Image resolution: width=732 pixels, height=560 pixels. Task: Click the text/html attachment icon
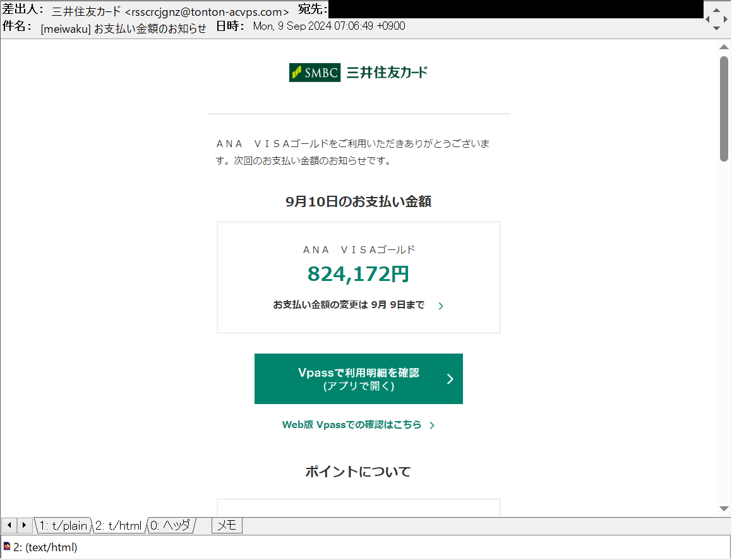coord(6,546)
